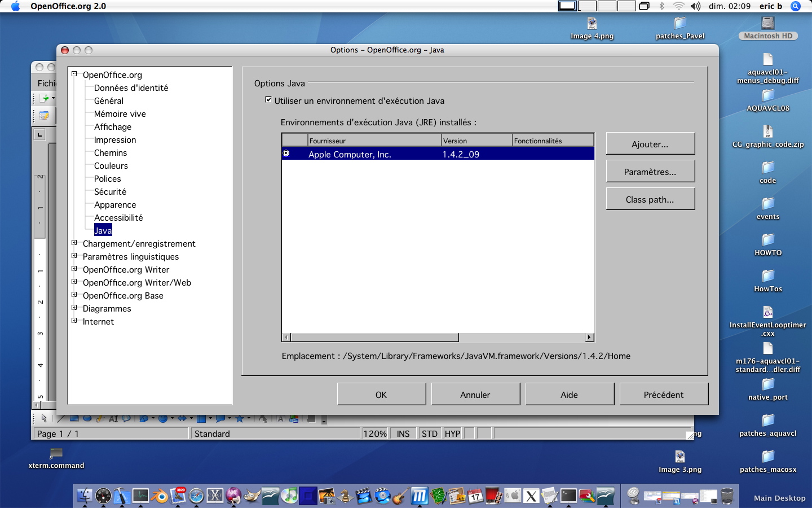Confirm with the OK button
This screenshot has height=508, width=812.
(381, 395)
